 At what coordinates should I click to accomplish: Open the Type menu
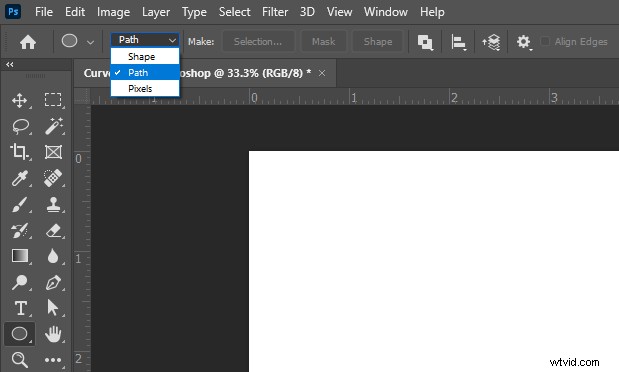(x=194, y=12)
